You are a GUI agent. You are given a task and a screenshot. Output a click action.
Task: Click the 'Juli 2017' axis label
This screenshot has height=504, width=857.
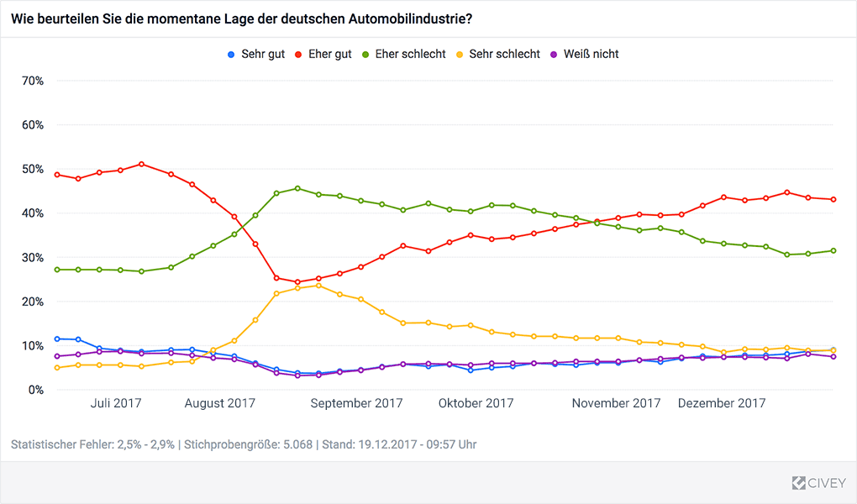117,403
